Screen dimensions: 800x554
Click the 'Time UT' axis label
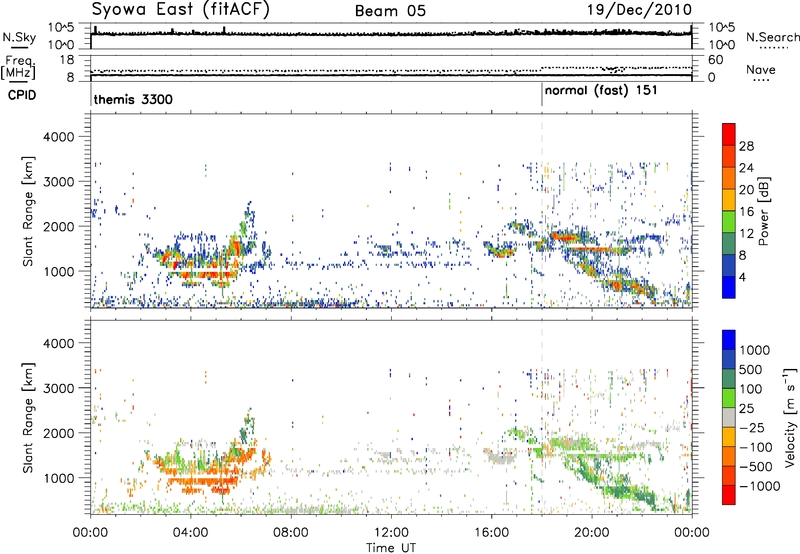click(x=391, y=547)
